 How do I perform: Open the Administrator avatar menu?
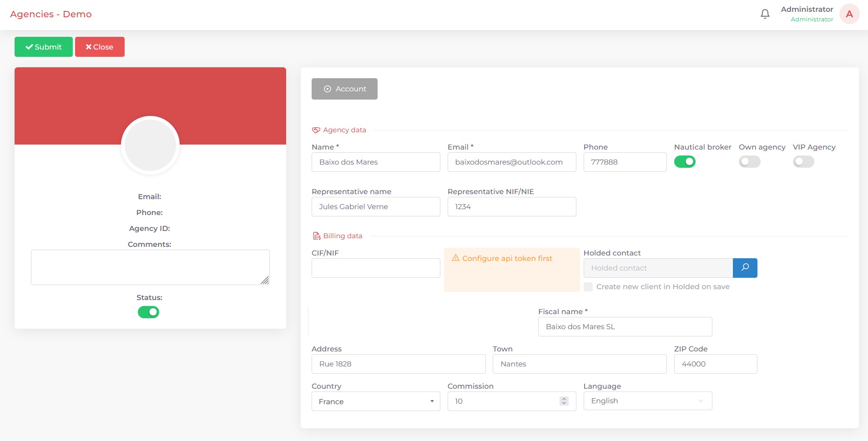[849, 14]
